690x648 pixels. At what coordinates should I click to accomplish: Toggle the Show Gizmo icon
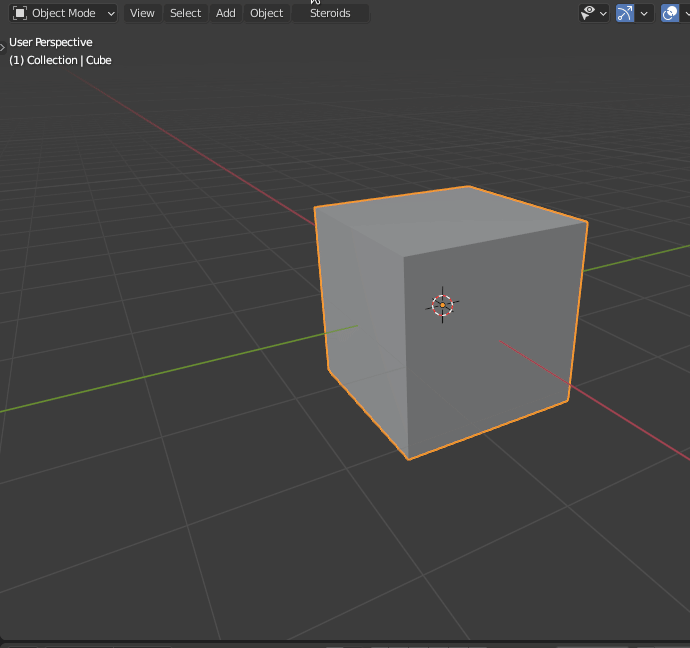(625, 13)
